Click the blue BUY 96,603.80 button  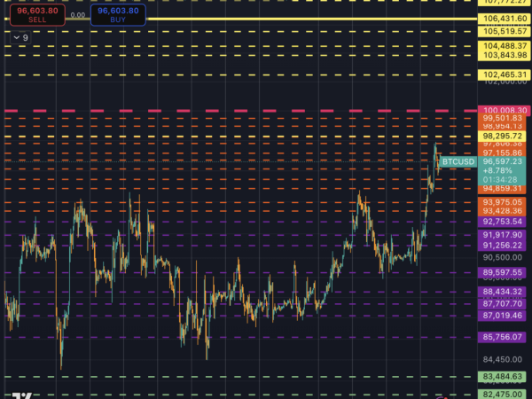(x=118, y=15)
